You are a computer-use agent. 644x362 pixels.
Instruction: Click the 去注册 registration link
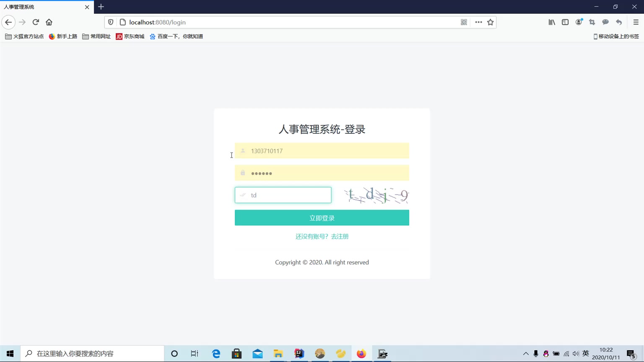339,236
